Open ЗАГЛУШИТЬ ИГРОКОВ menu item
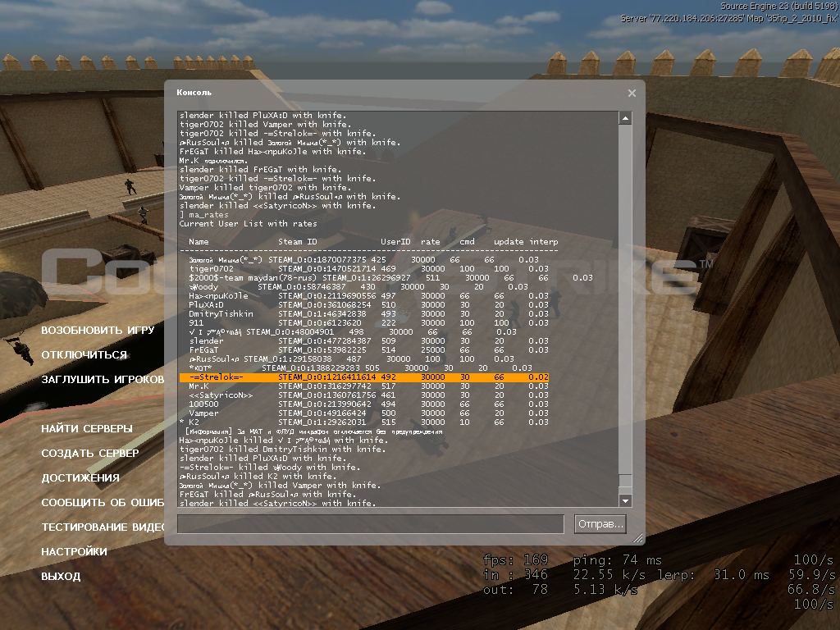The height and width of the screenshot is (630, 840). pos(103,379)
